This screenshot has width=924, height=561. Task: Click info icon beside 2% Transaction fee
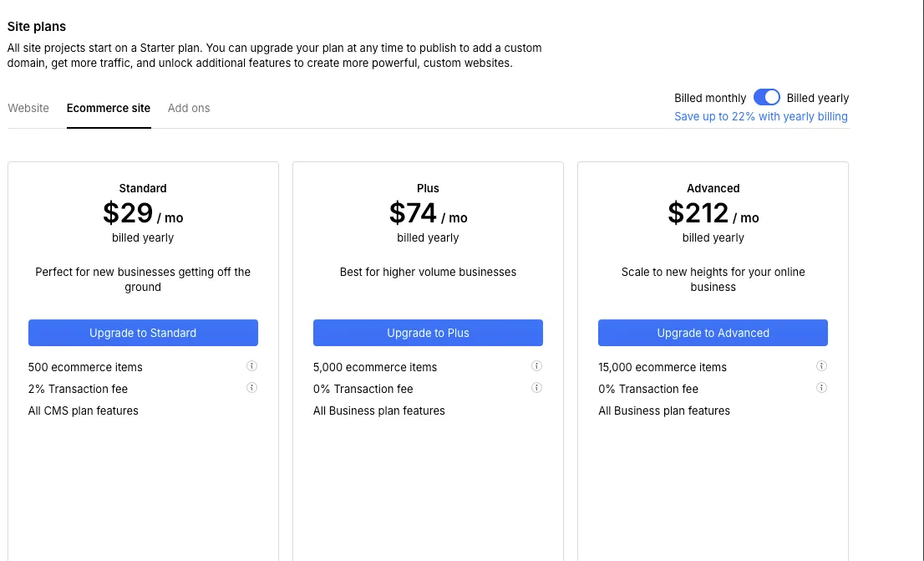click(251, 388)
